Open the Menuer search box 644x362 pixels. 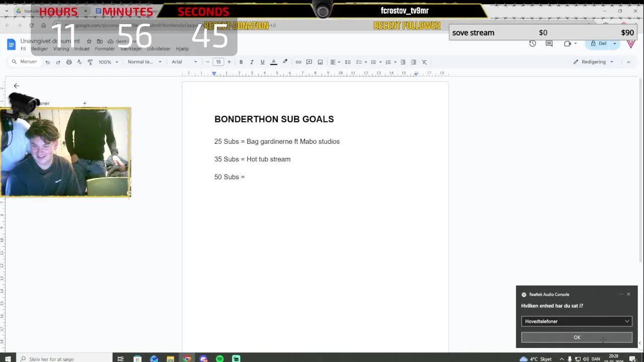click(25, 62)
